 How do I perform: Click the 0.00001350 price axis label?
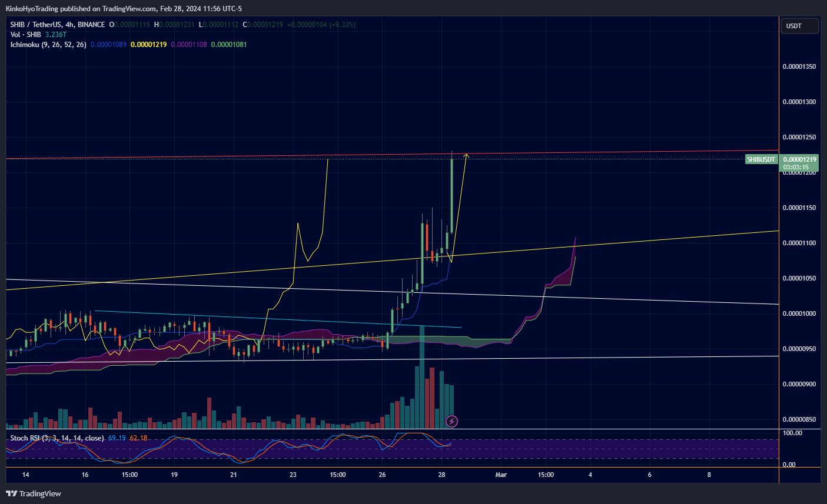pos(799,66)
